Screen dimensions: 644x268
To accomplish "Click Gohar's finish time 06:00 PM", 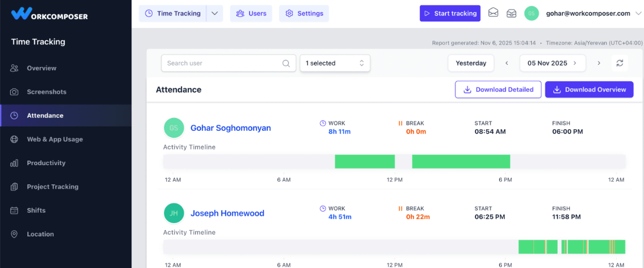I will coord(567,131).
